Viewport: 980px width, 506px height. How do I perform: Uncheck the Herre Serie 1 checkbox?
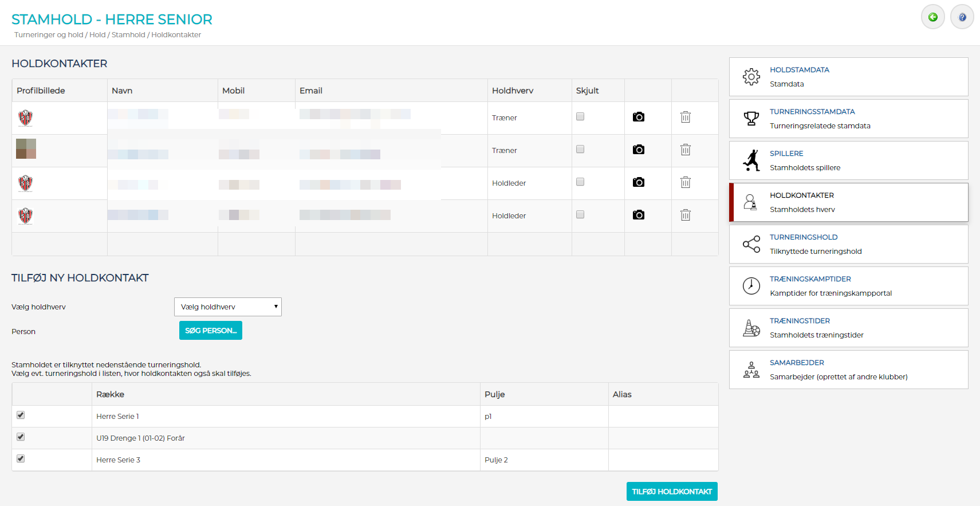(21, 415)
